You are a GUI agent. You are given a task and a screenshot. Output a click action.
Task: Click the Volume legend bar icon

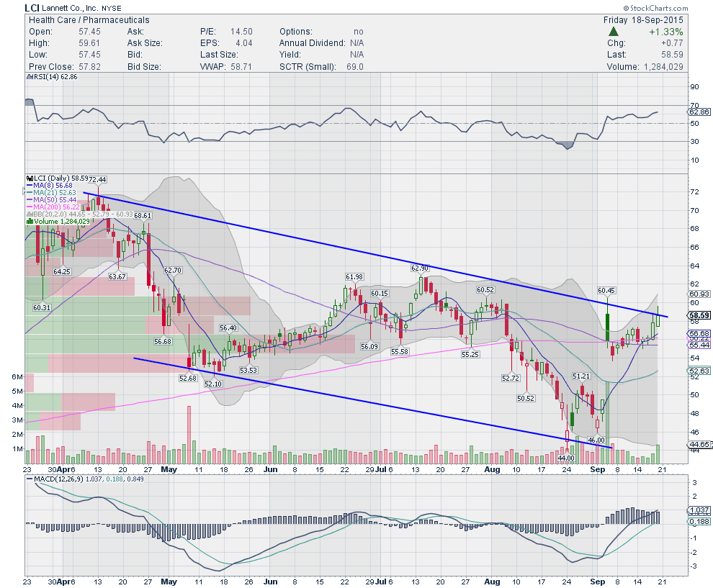[30, 221]
